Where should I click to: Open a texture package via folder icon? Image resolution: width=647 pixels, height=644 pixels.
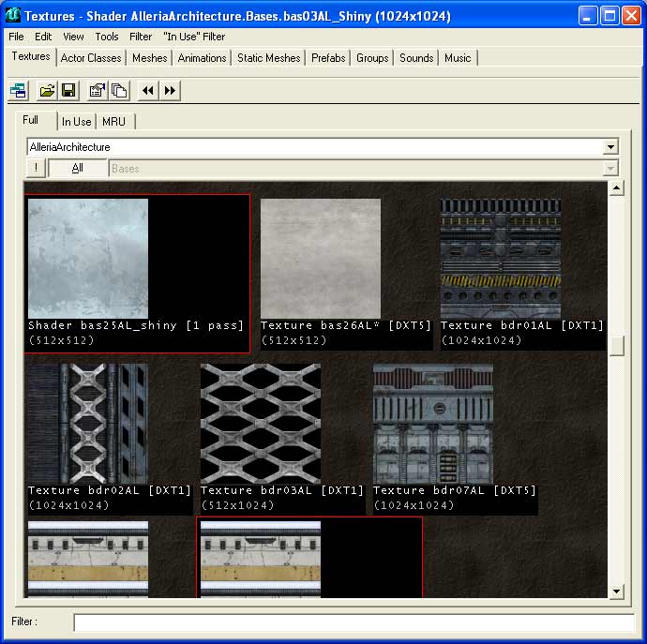coord(47,90)
